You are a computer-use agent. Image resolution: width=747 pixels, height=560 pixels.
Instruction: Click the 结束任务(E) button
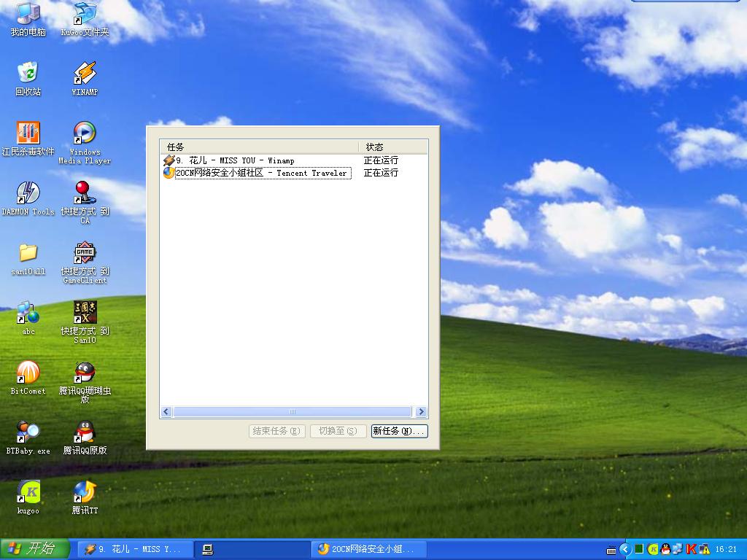(x=276, y=431)
